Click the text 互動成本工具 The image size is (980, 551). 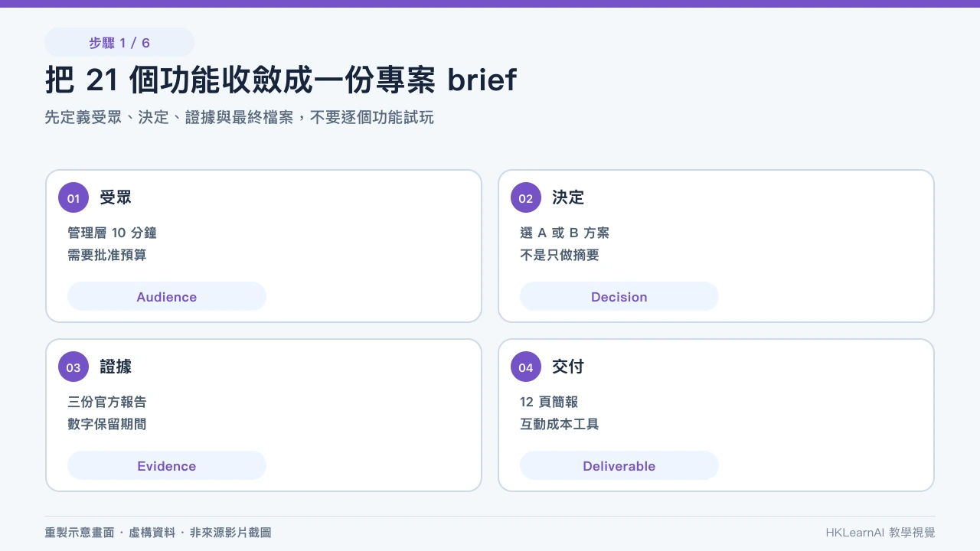pyautogui.click(x=560, y=424)
